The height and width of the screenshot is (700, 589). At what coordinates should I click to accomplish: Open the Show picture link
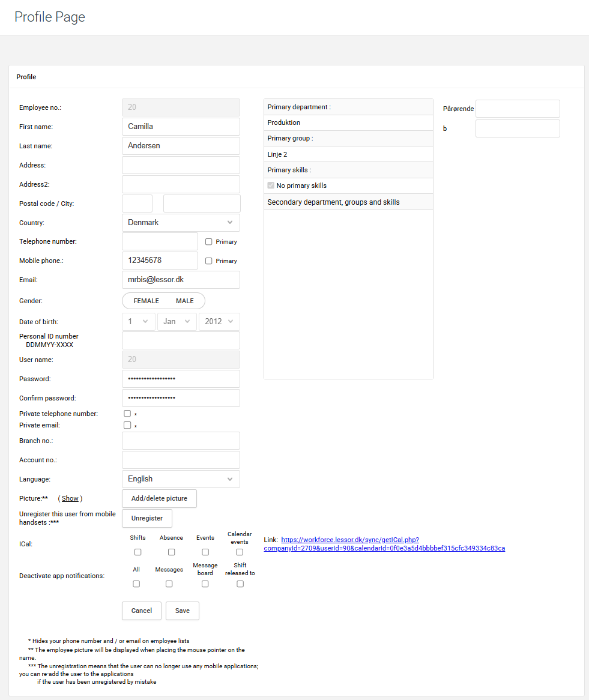coord(70,498)
